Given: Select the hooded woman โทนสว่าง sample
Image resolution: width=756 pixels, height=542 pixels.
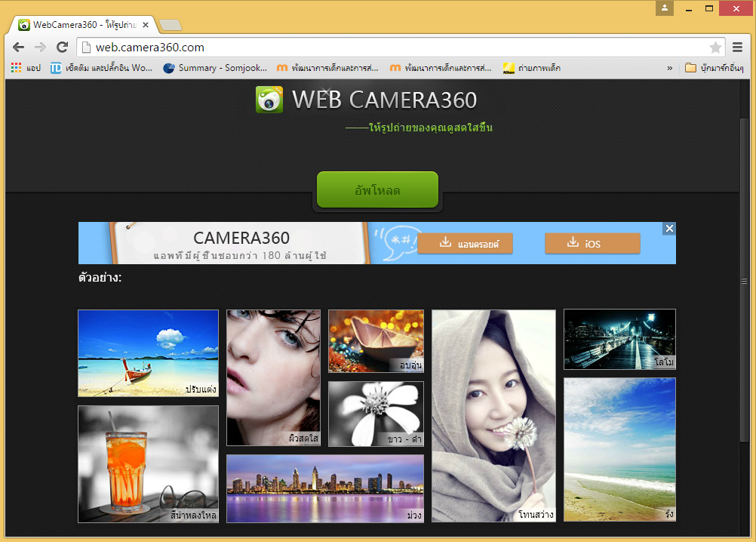Looking at the screenshot, I should coord(493,416).
